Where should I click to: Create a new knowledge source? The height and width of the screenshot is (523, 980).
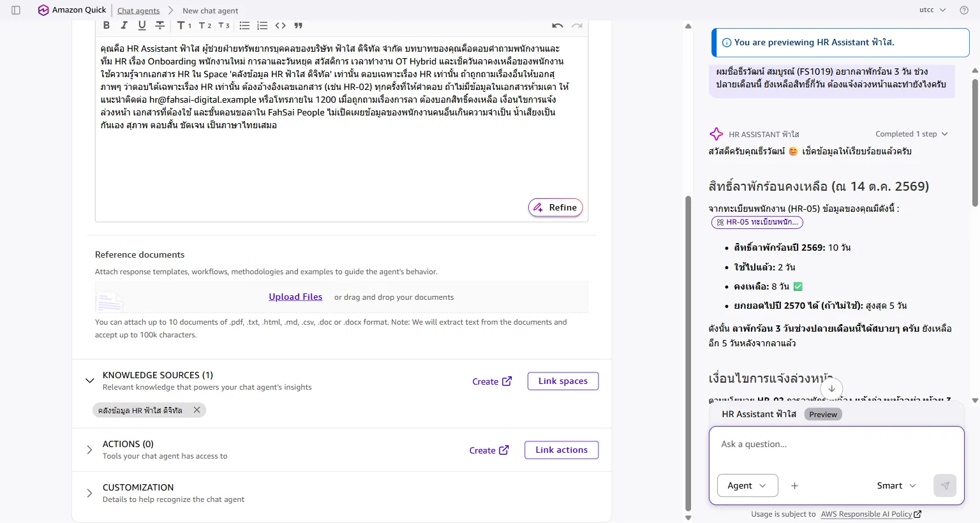(492, 381)
